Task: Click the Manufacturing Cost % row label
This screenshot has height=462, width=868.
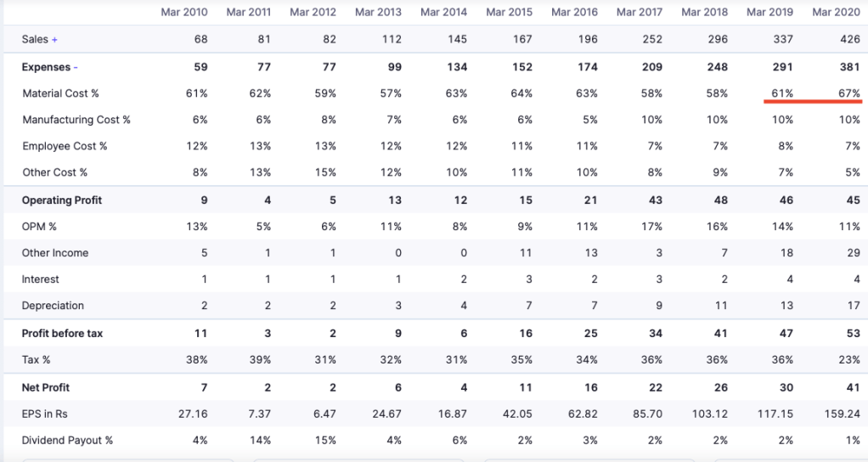Action: [76, 120]
